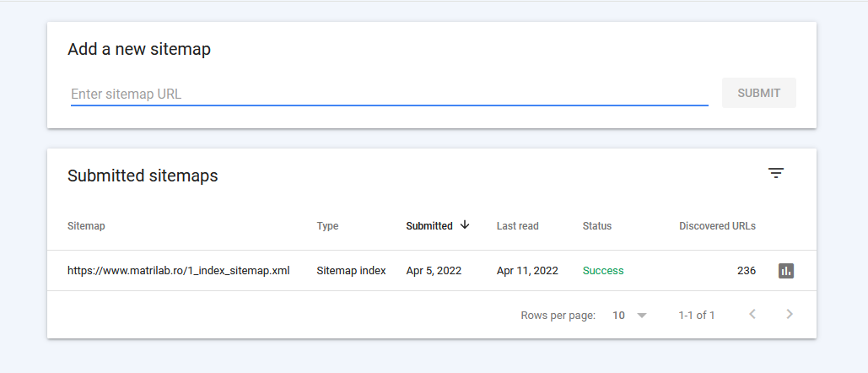
Task: Expand the Rows per page dropdown arrow
Action: click(642, 316)
